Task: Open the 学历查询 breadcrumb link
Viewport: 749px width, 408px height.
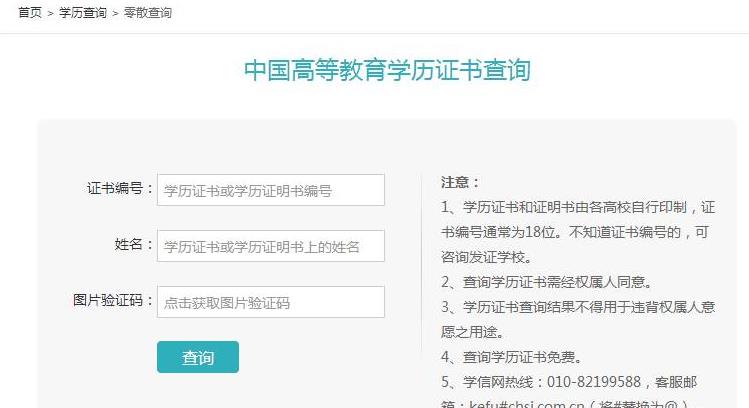Action: [x=82, y=13]
